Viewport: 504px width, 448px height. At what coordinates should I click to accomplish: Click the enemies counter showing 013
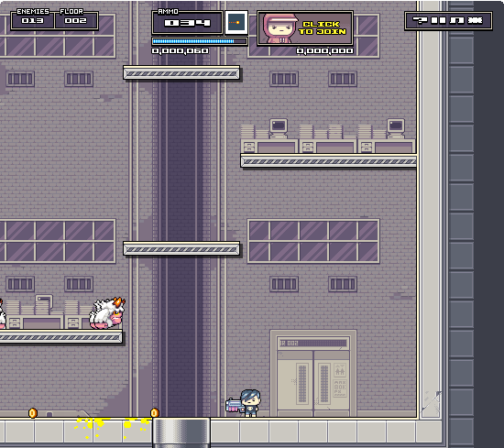click(32, 20)
